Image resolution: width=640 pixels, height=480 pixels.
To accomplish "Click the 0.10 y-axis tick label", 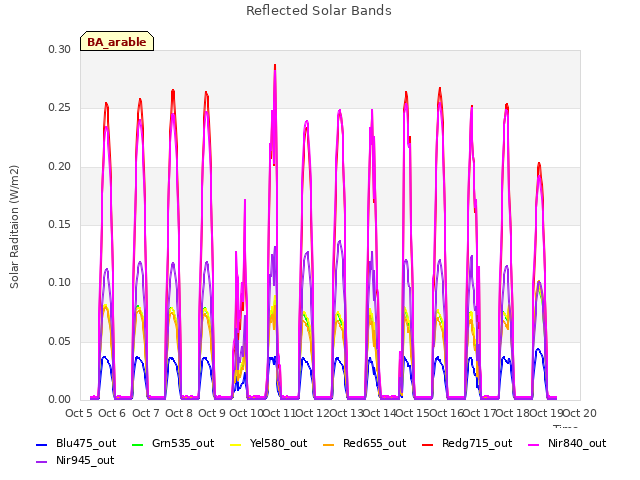I will pos(59,282).
